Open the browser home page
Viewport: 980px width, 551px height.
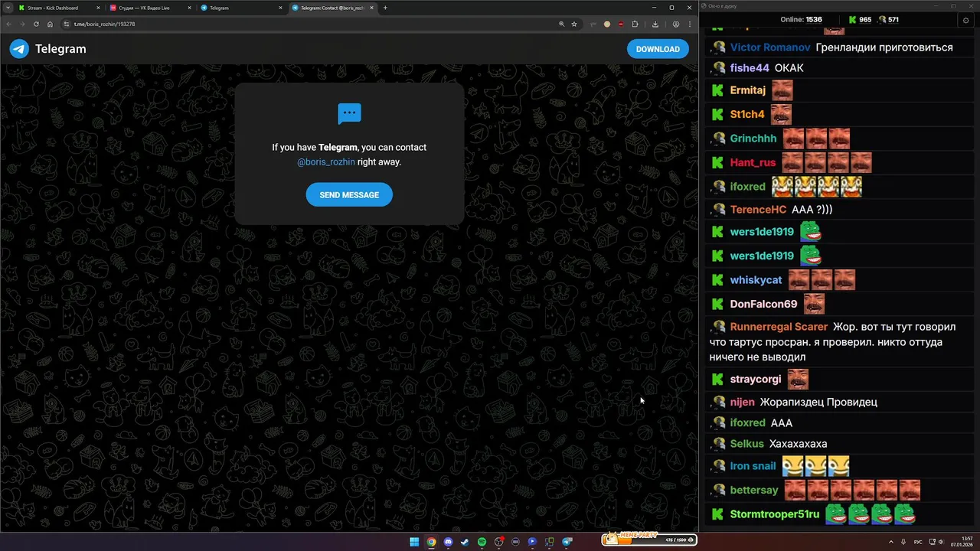click(50, 24)
